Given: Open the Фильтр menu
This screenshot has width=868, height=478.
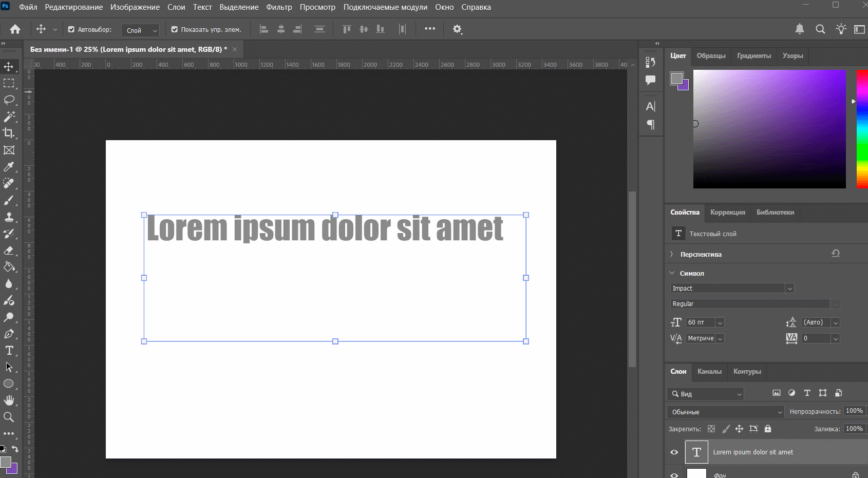Looking at the screenshot, I should (279, 7).
